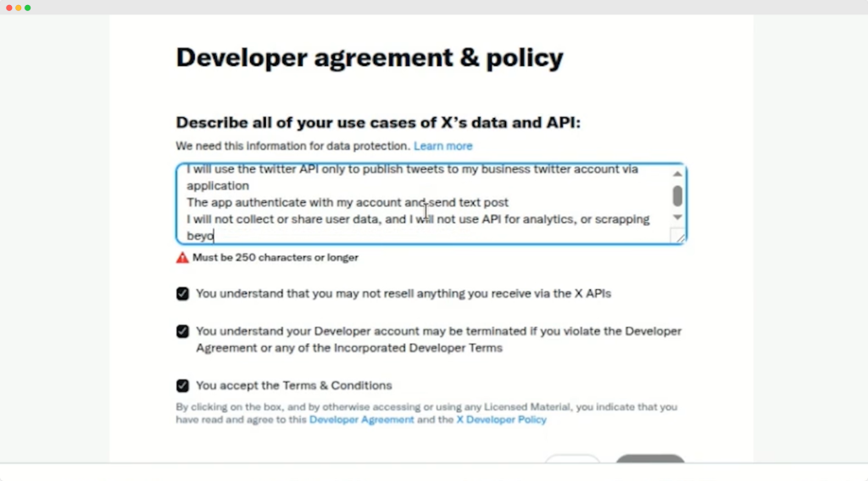
Task: Uncheck the accept Terms & Conditions checkbox
Action: pyautogui.click(x=182, y=386)
